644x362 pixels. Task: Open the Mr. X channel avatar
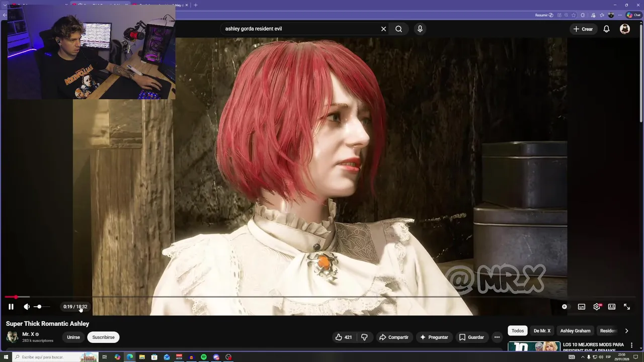coord(12,337)
